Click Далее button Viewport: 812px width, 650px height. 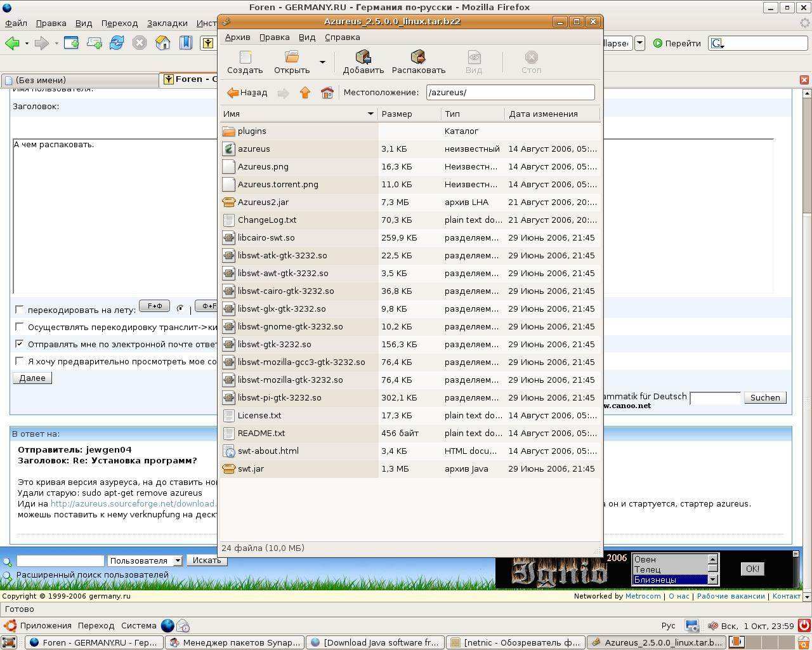coord(32,378)
